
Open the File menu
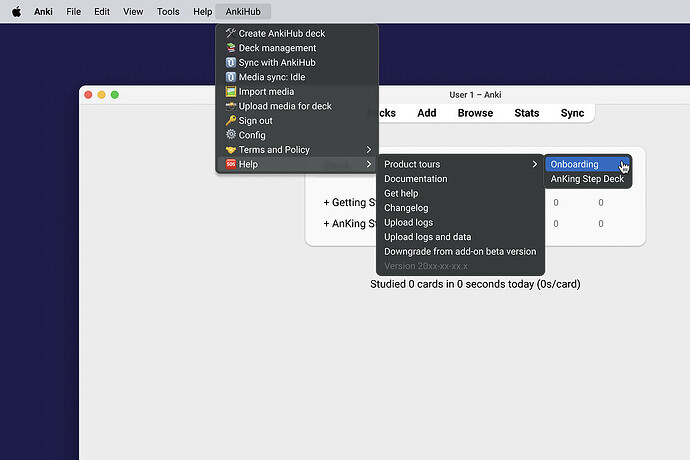point(73,11)
